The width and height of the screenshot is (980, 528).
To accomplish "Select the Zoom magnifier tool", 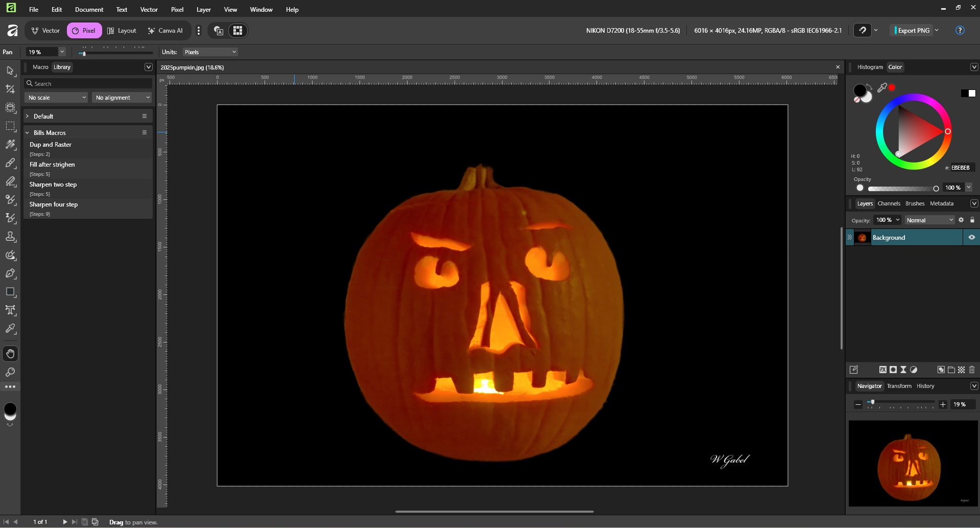I will pyautogui.click(x=10, y=372).
